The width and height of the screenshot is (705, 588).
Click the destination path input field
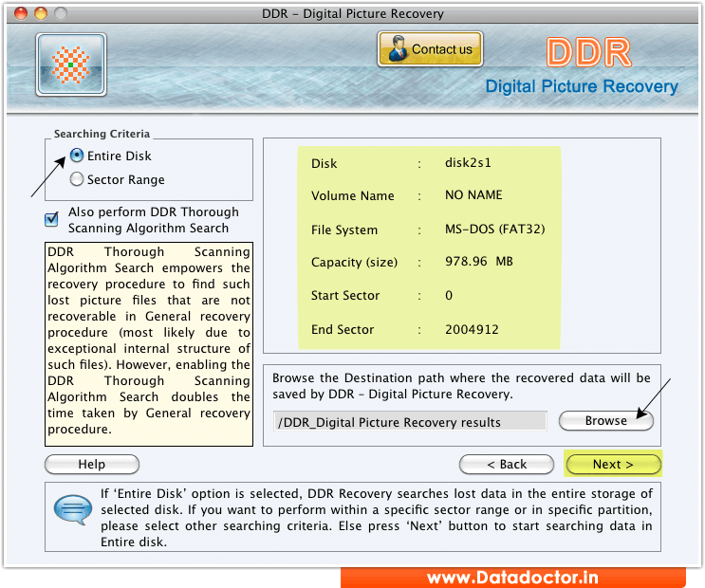click(410, 422)
